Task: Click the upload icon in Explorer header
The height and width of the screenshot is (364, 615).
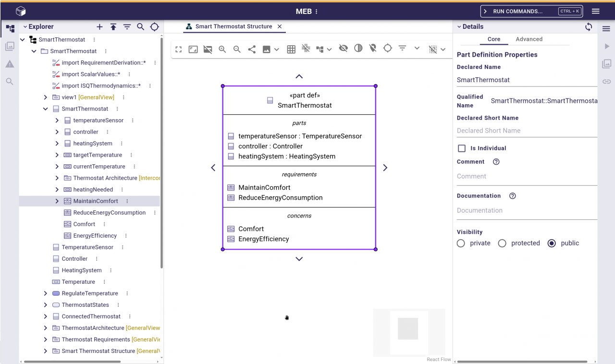Action: coord(113,27)
